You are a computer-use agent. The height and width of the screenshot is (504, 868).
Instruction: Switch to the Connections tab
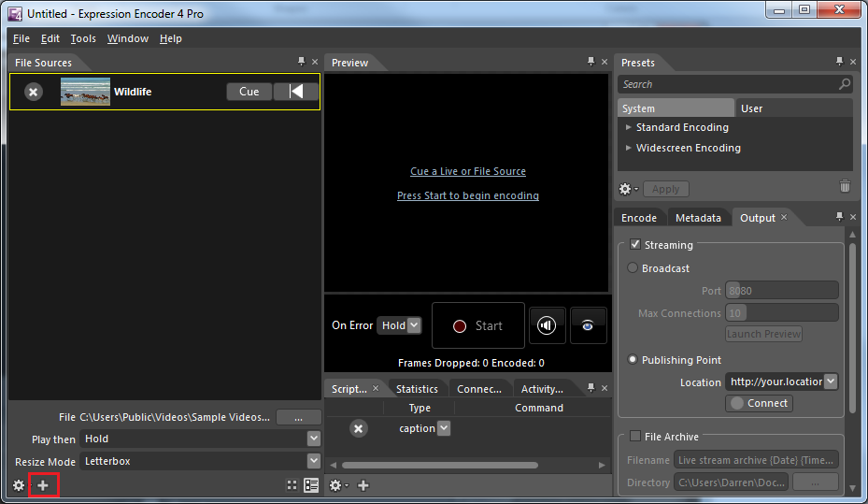tap(478, 389)
